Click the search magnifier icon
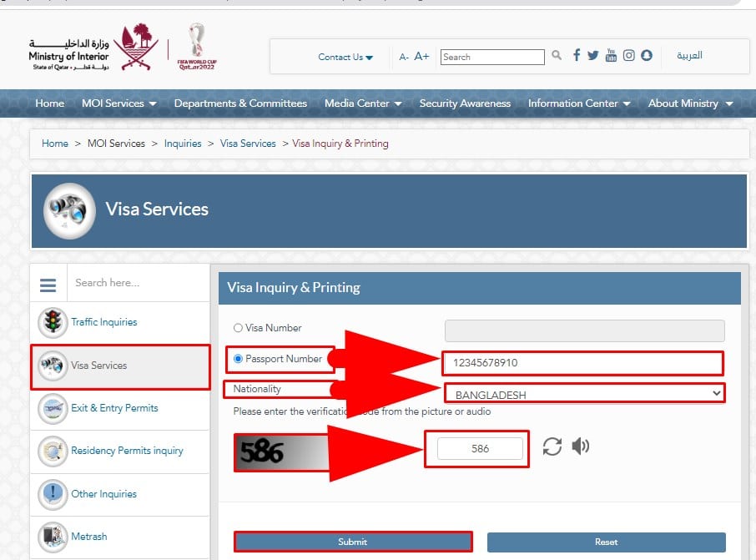Image resolution: width=756 pixels, height=560 pixels. tap(557, 56)
